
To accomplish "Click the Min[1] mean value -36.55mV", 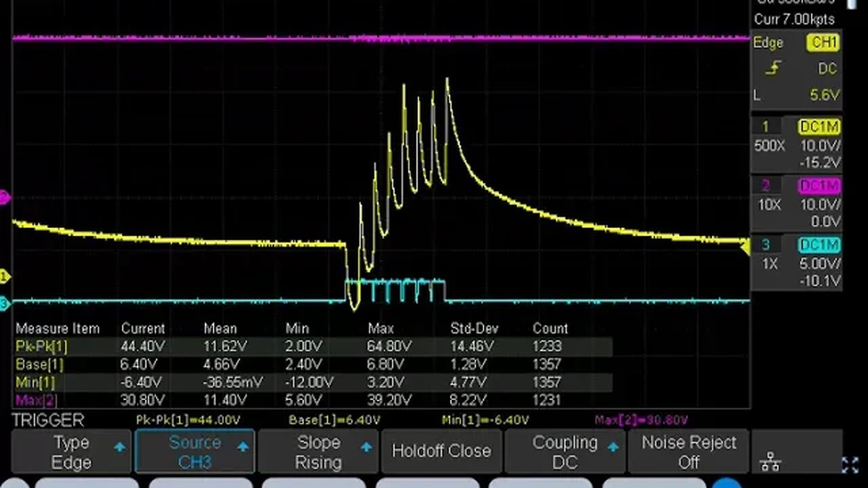I will pyautogui.click(x=233, y=382).
